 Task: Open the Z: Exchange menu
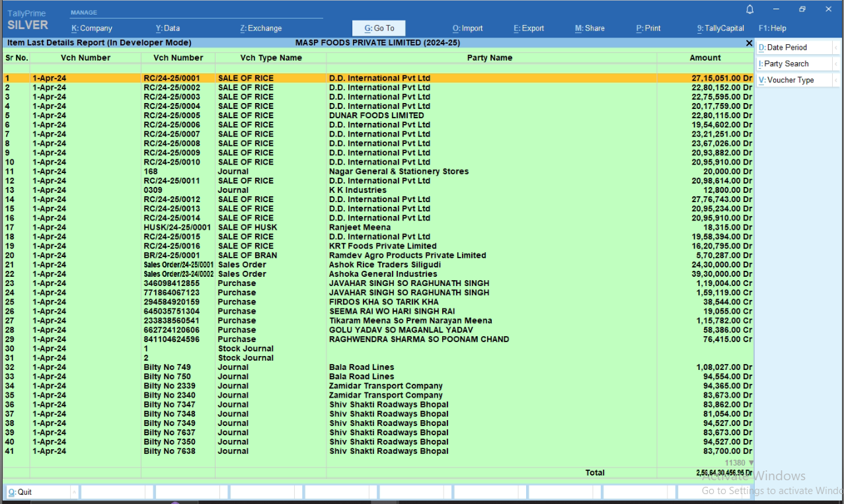click(261, 28)
